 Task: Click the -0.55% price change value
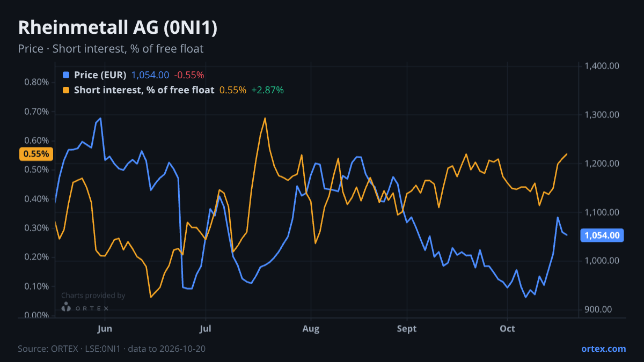189,75
